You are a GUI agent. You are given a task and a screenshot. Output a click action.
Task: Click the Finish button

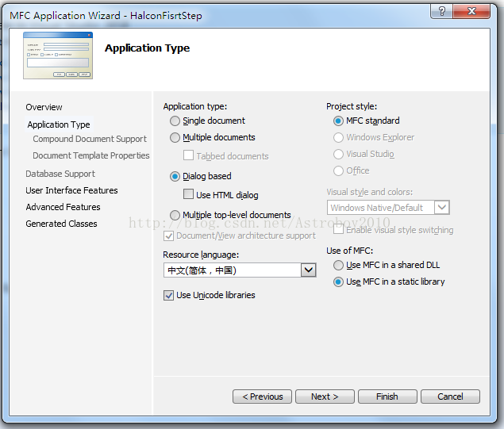click(x=387, y=396)
